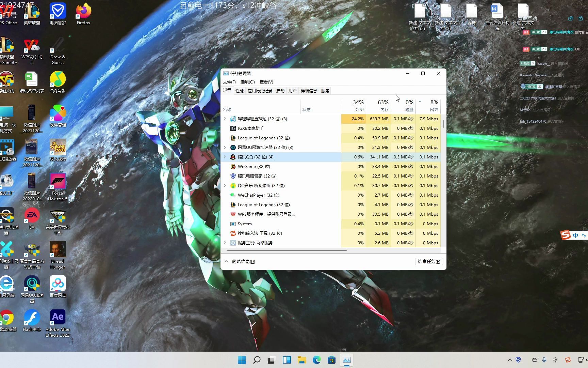Sort processes by 内存 column header
The height and width of the screenshot is (368, 588).
coord(378,105)
